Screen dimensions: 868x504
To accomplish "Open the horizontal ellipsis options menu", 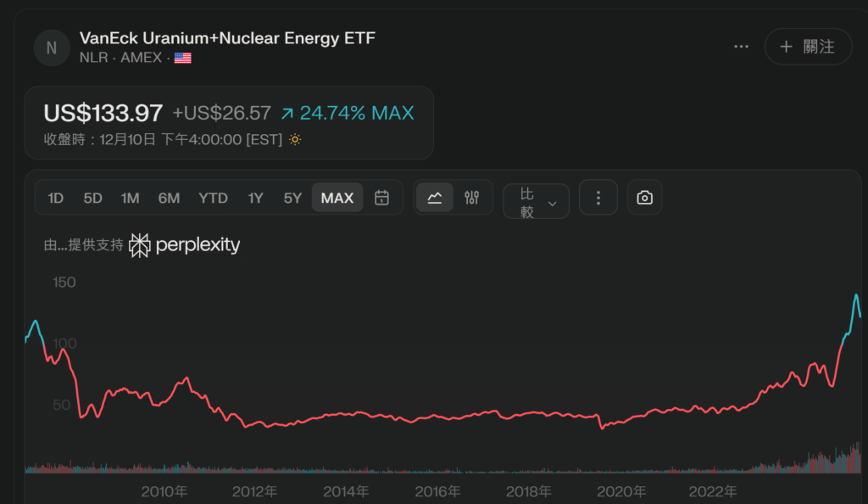I will click(x=741, y=47).
